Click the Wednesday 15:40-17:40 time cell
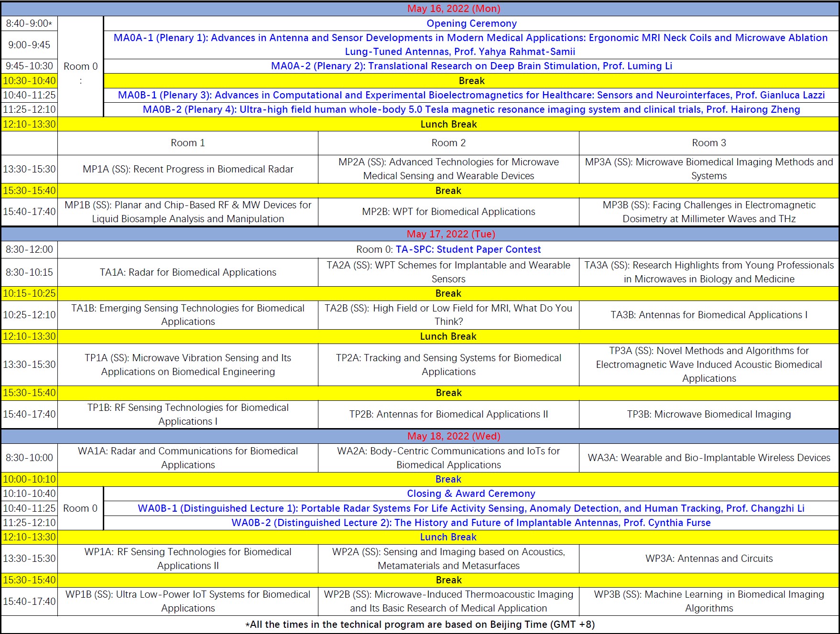Viewport: 840px width, 634px height. coord(29,602)
